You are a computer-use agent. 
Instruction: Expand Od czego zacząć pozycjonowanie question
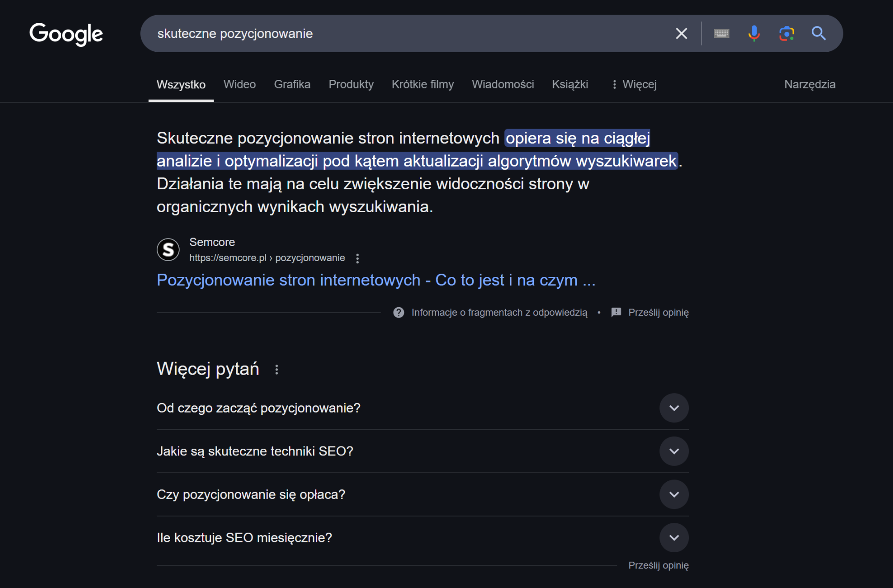pos(423,408)
